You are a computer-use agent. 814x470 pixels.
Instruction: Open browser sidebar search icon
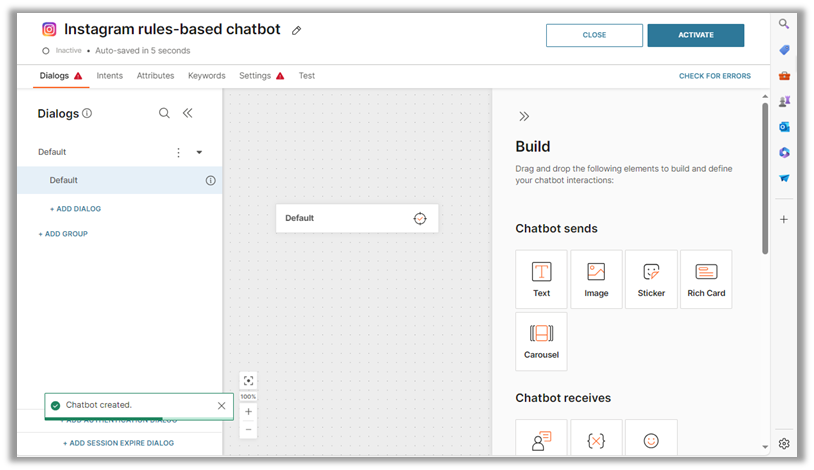[784, 24]
